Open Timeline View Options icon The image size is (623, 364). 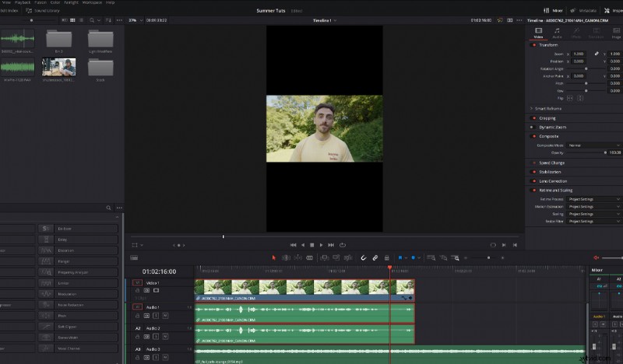134,257
